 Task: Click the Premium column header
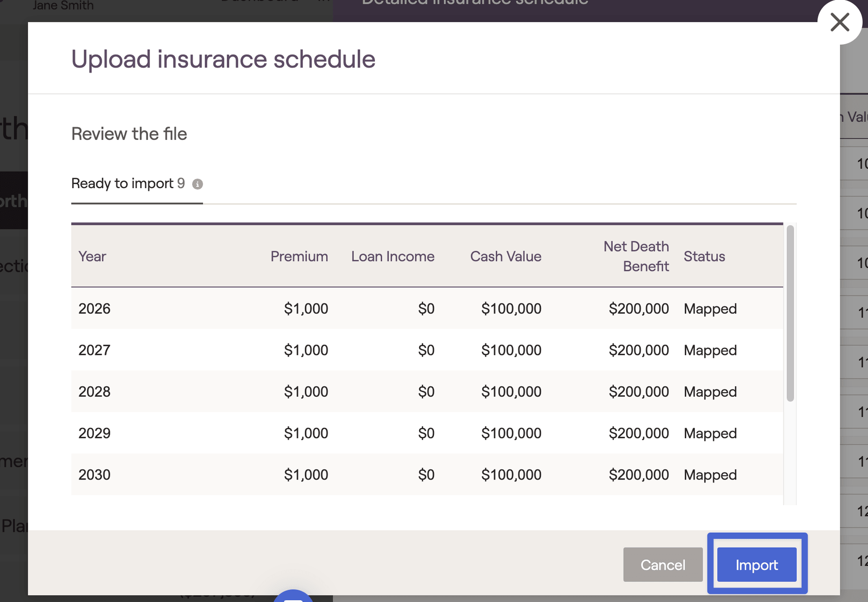299,256
